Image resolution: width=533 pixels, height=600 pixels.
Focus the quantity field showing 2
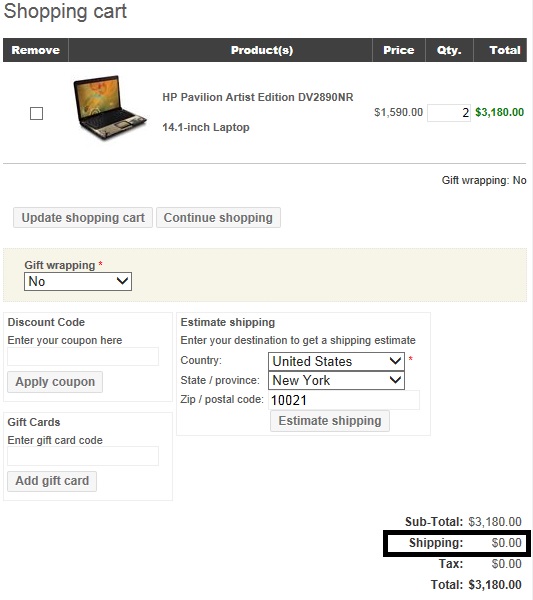coord(449,113)
